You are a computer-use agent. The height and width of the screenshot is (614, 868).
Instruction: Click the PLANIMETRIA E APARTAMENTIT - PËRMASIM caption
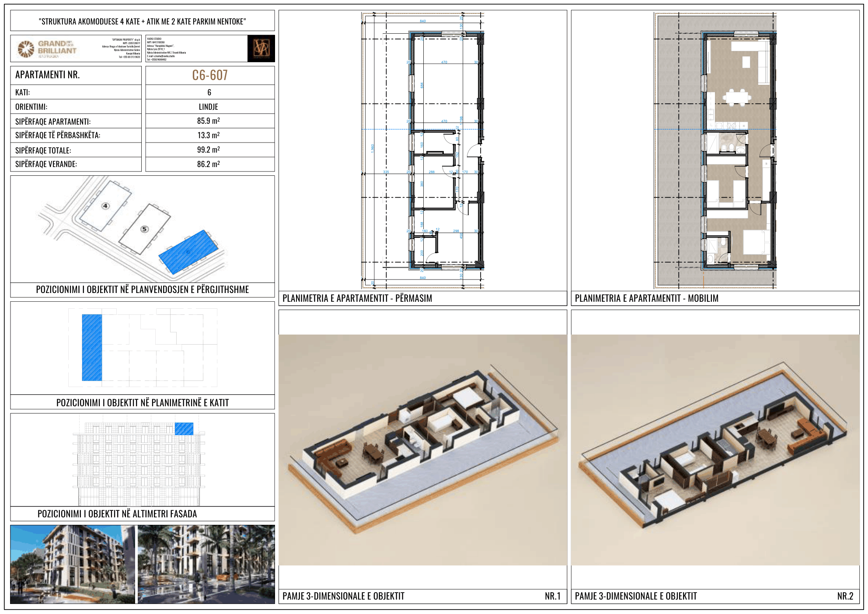click(357, 298)
